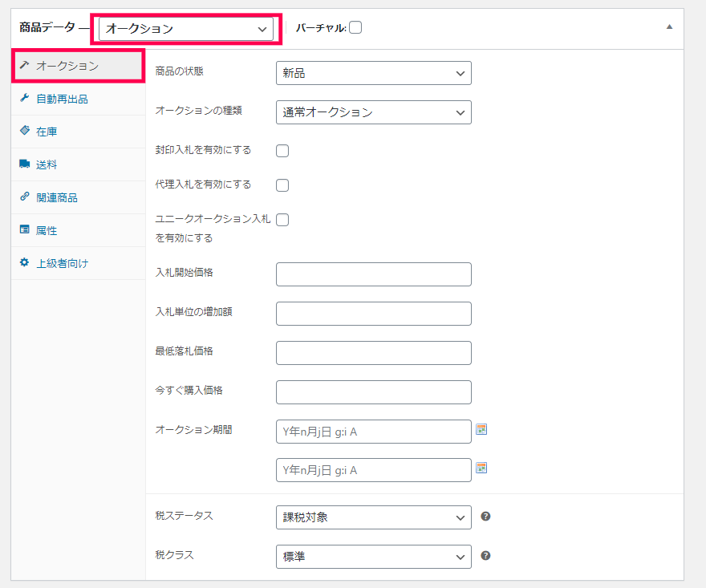Click the 封印入札を有効にする label

(x=203, y=149)
